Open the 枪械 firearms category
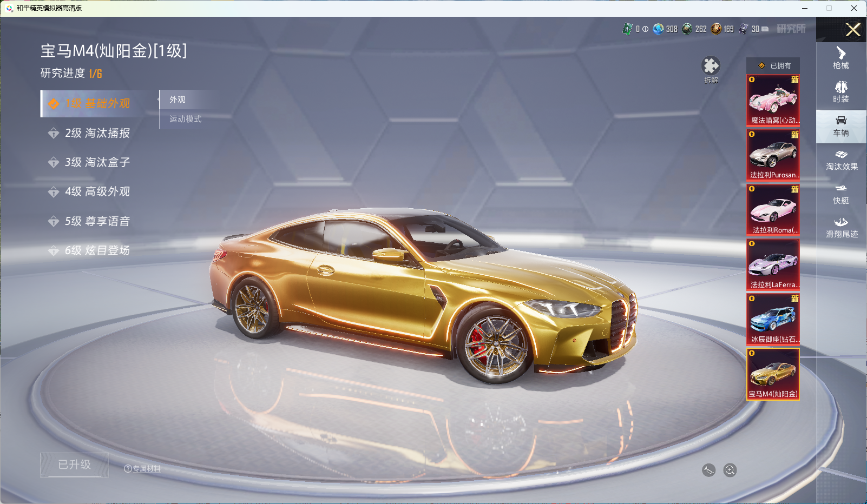The height and width of the screenshot is (504, 867). point(841,58)
